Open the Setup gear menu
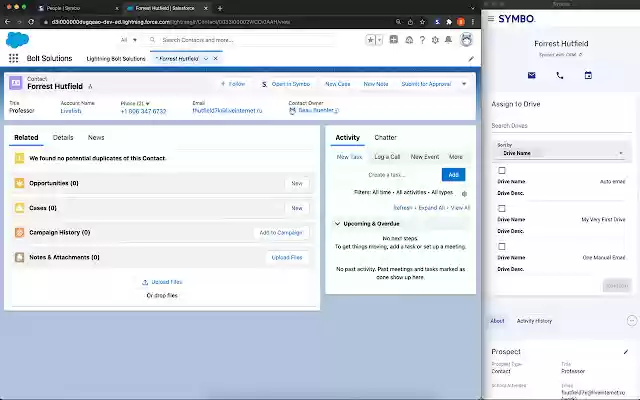The image size is (640, 400). click(436, 40)
